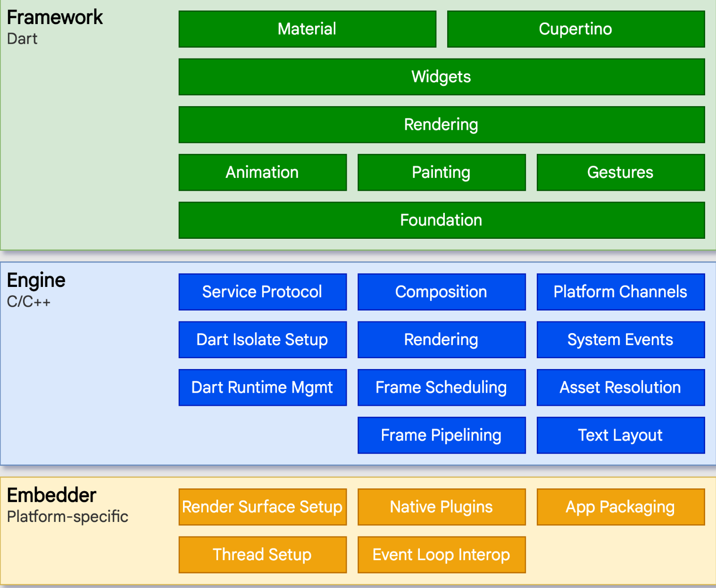
Task: Click the Animation block
Action: pos(262,172)
